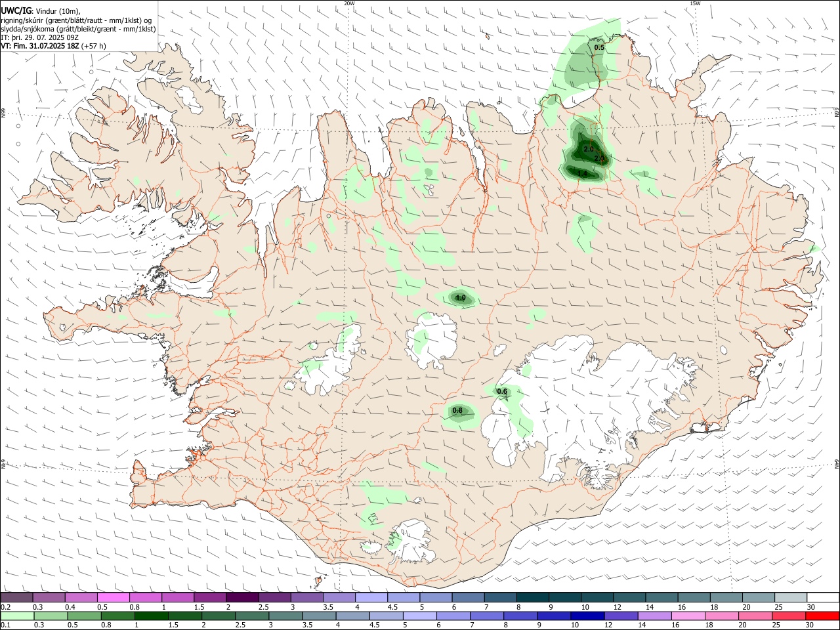Click the 66N latitude label on right edge

(x=837, y=112)
